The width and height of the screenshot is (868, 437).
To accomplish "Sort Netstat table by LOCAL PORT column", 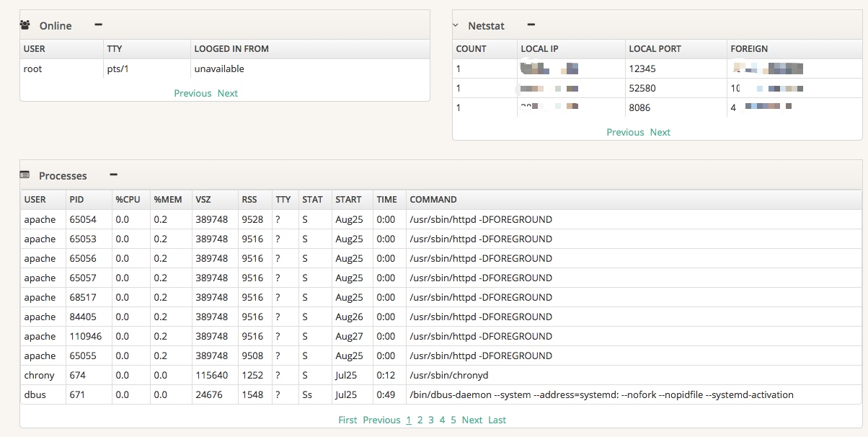I will [676, 49].
